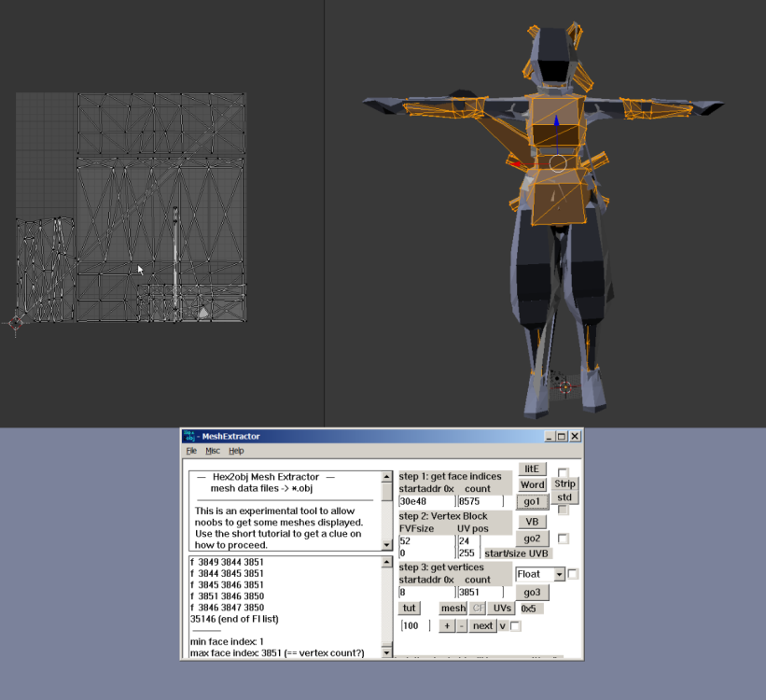Run step 3 with the go3 button
766x700 pixels.
[532, 593]
